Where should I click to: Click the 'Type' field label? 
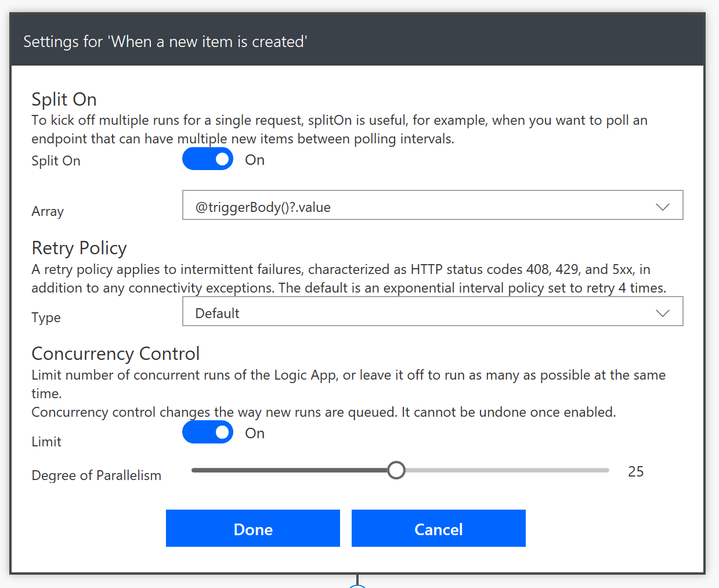click(46, 318)
